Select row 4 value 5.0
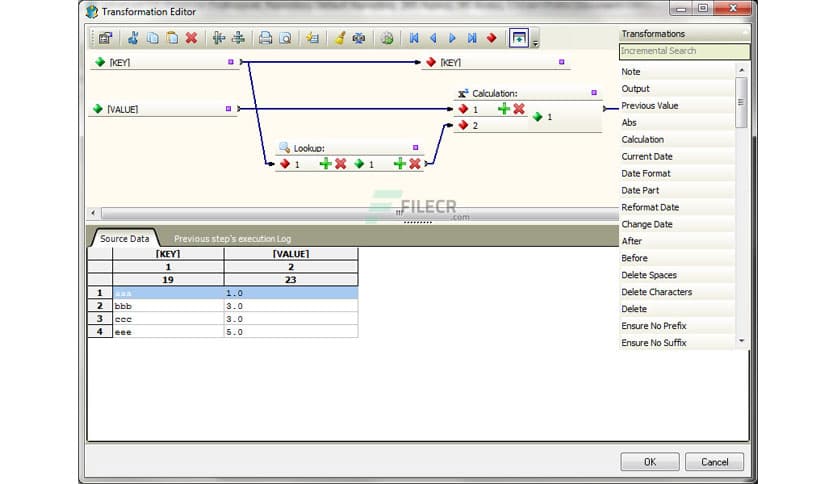 coord(291,332)
